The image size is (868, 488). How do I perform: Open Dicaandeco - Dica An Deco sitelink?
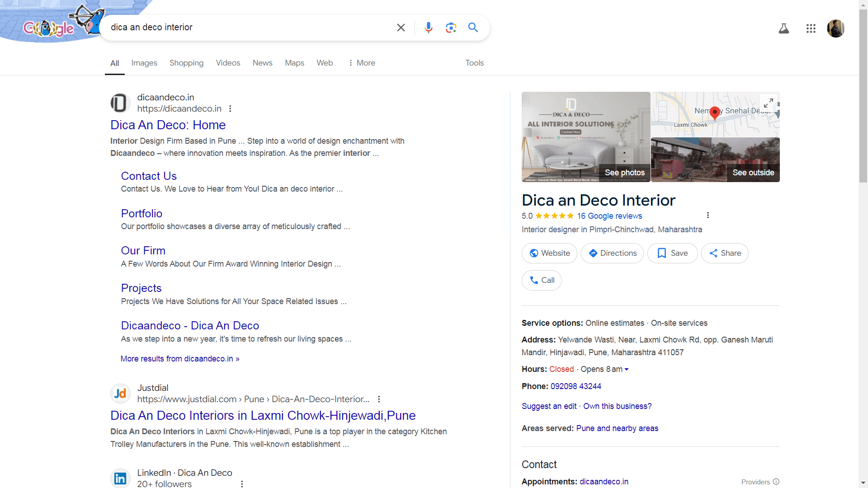click(190, 326)
